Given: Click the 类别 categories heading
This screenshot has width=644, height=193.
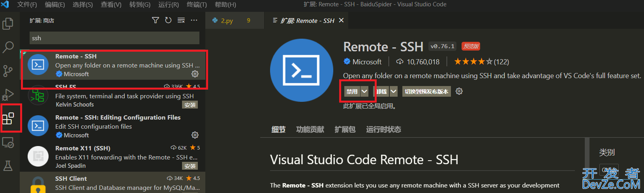Looking at the screenshot, I should [607, 152].
